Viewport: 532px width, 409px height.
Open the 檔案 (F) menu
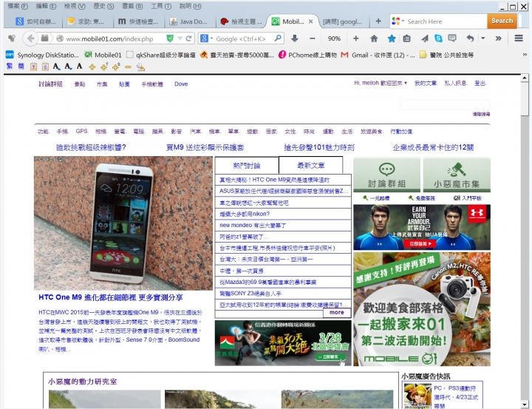[x=18, y=6]
